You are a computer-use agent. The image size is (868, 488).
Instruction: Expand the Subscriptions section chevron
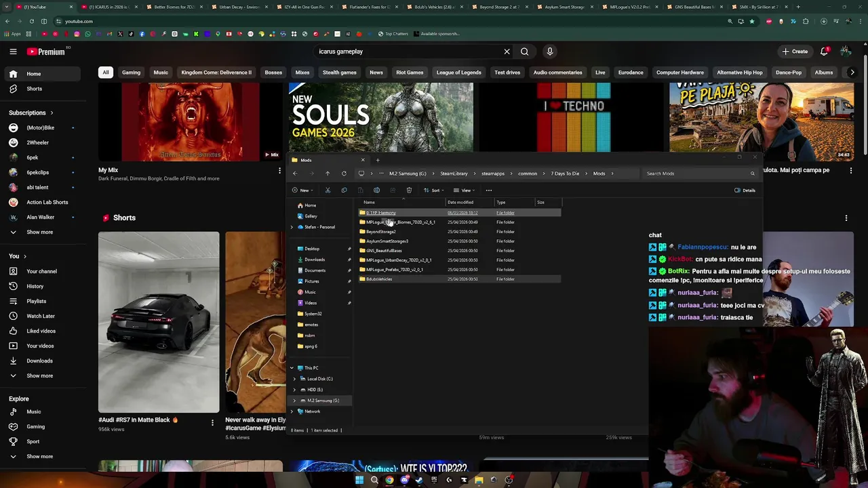click(52, 113)
